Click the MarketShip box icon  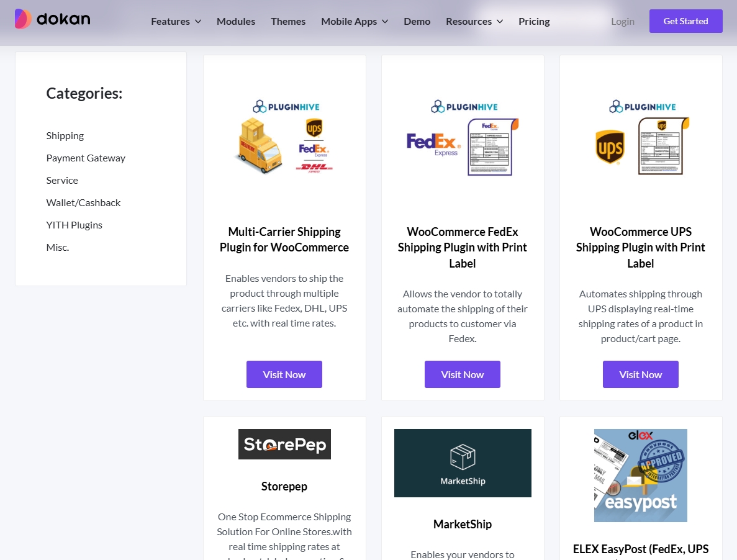coord(463,457)
